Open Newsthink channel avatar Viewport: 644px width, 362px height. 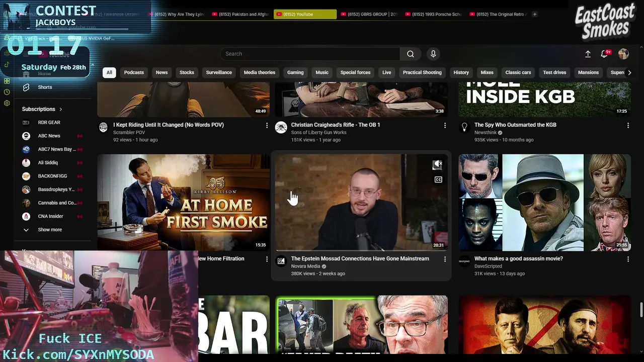[464, 127]
